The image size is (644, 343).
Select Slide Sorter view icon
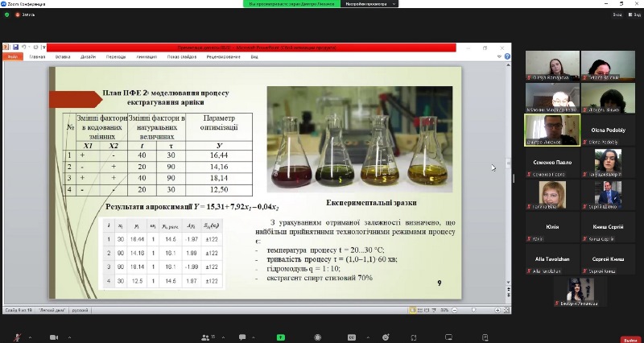[x=420, y=311]
